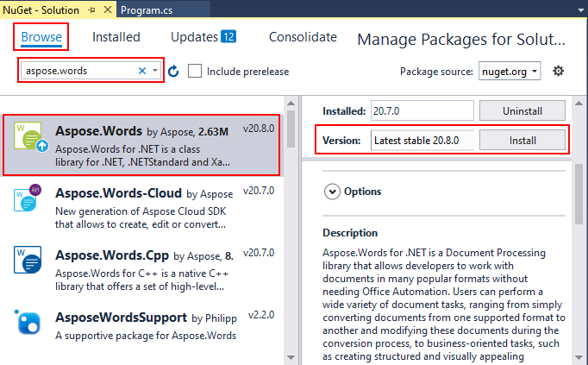Select the Latest stable 20.8.0 version field

tap(422, 141)
